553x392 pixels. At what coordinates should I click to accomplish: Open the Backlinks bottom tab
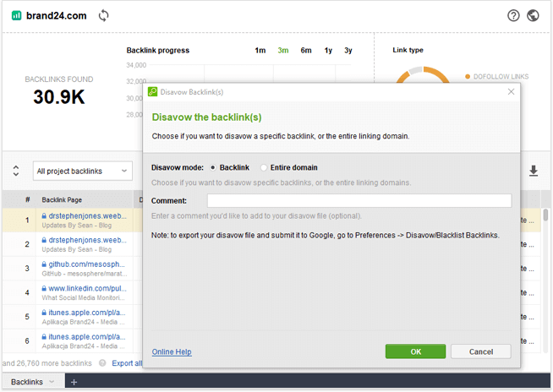pos(27,382)
